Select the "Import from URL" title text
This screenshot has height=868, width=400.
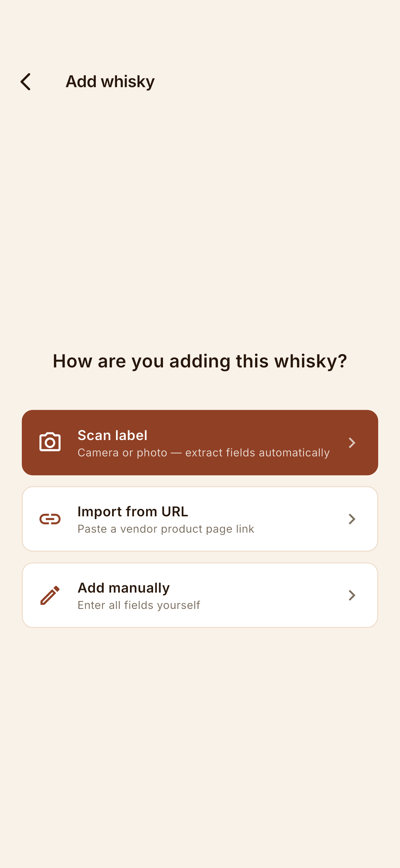(x=132, y=511)
